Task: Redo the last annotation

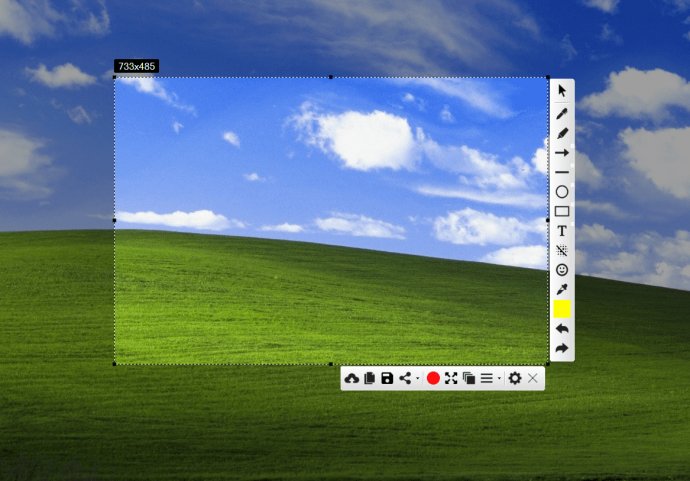Action: (562, 349)
